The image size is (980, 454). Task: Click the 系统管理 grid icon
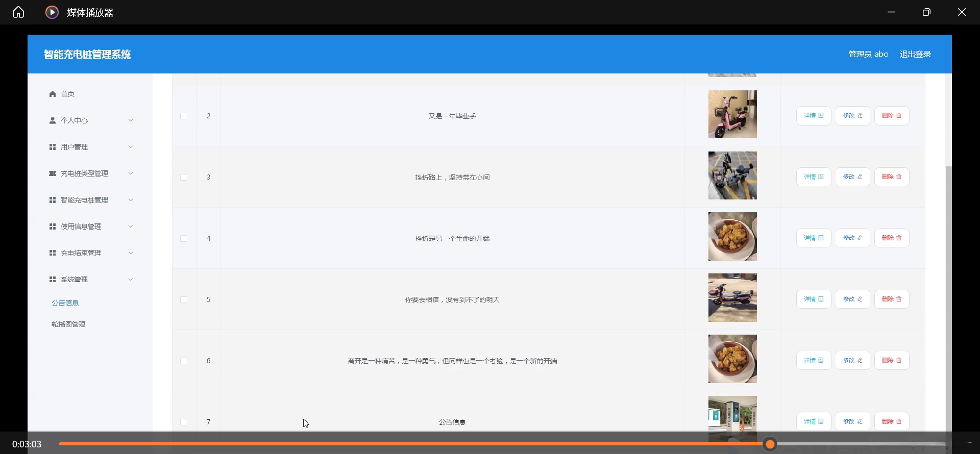click(53, 280)
